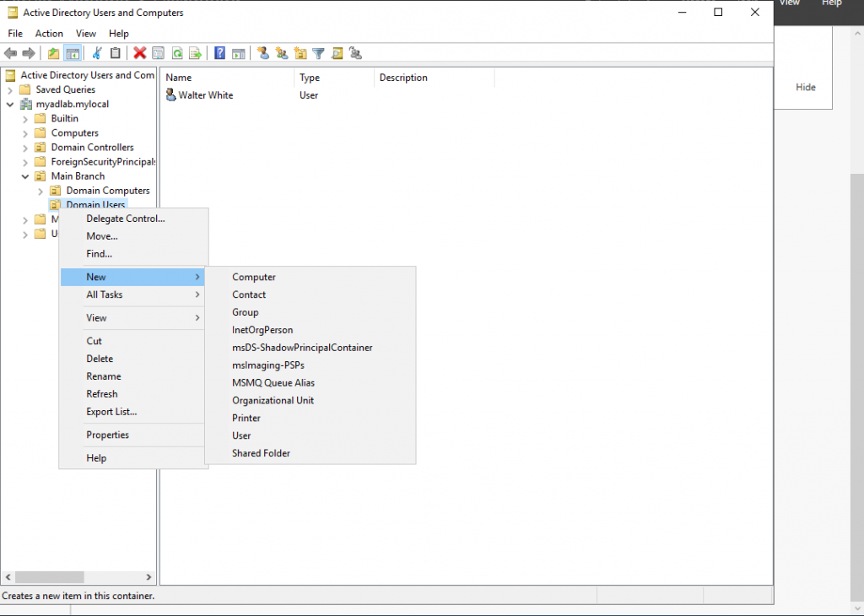Image resolution: width=864 pixels, height=616 pixels.
Task: Expand the Builtin tree node arrow
Action: (x=25, y=119)
